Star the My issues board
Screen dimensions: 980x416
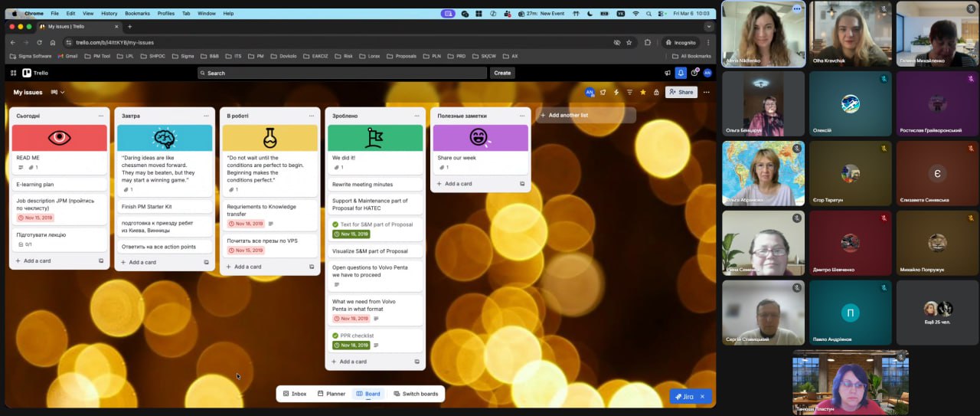[x=643, y=92]
